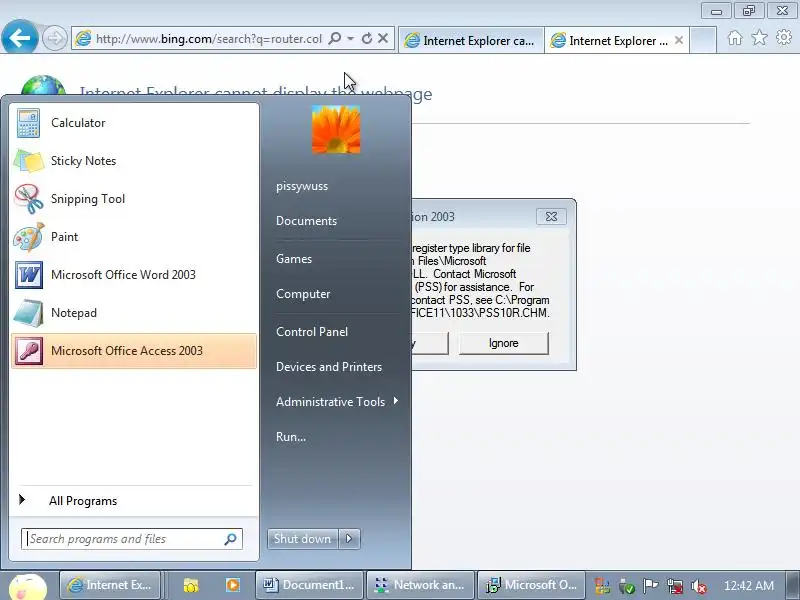Open the IE Tools gear icon
Viewport: 800px width, 600px height.
pos(784,38)
